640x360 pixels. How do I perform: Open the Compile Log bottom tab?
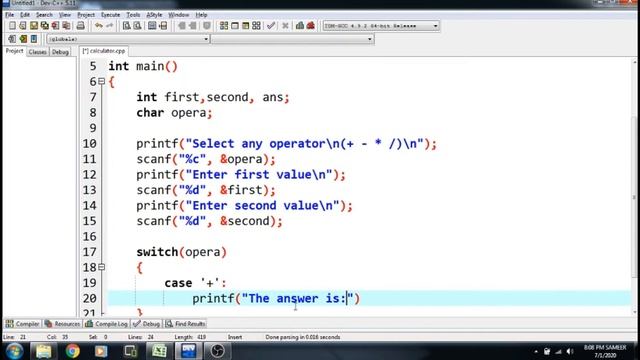point(107,324)
